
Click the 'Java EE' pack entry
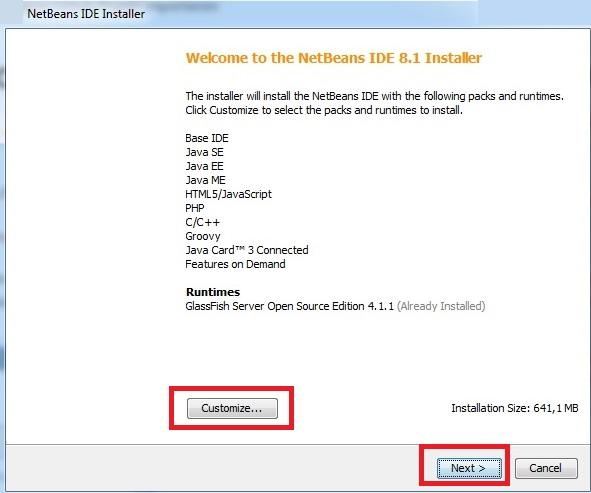(x=205, y=166)
